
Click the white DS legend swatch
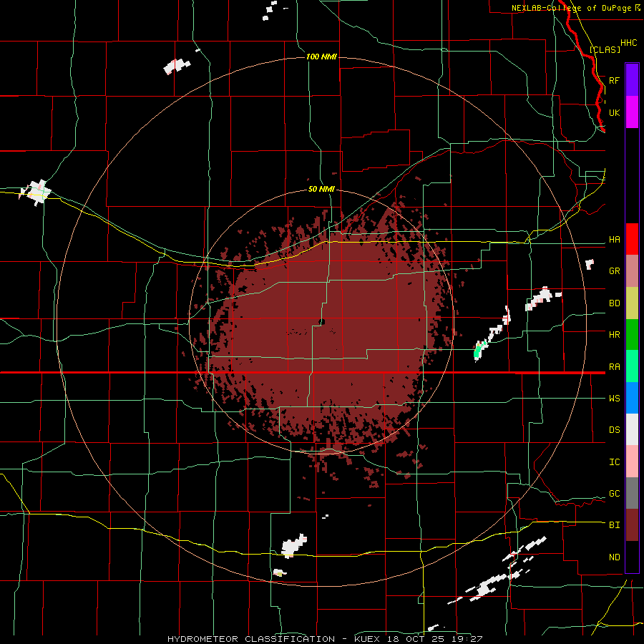click(632, 429)
